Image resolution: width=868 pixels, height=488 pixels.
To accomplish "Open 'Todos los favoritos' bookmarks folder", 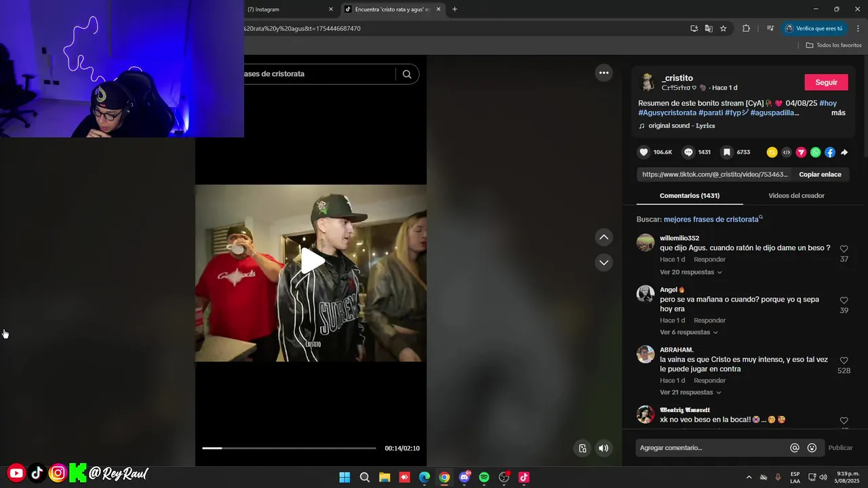I will (x=833, y=45).
